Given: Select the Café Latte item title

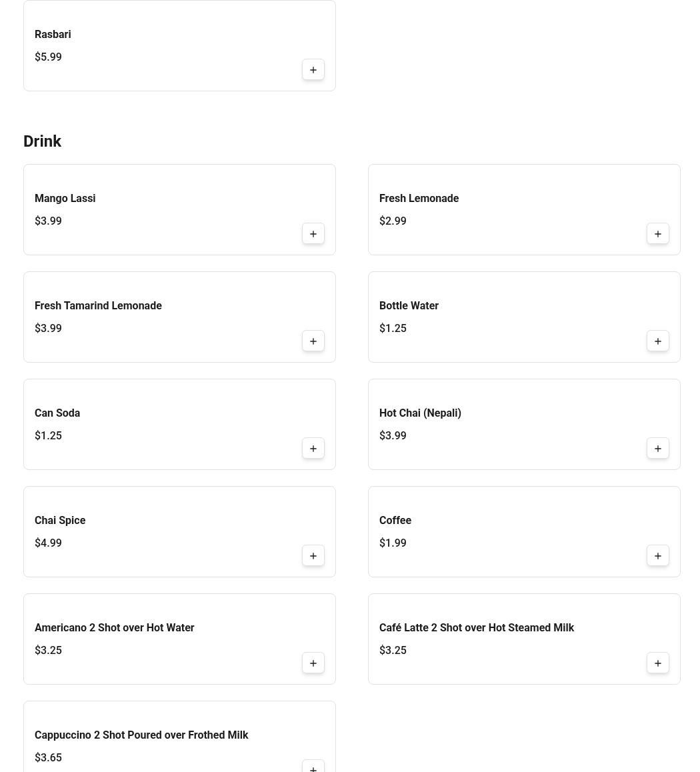Looking at the screenshot, I should tap(477, 627).
